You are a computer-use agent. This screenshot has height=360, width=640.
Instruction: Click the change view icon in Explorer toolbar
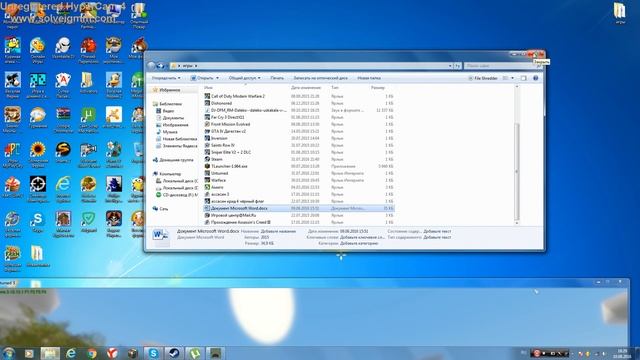click(506, 78)
